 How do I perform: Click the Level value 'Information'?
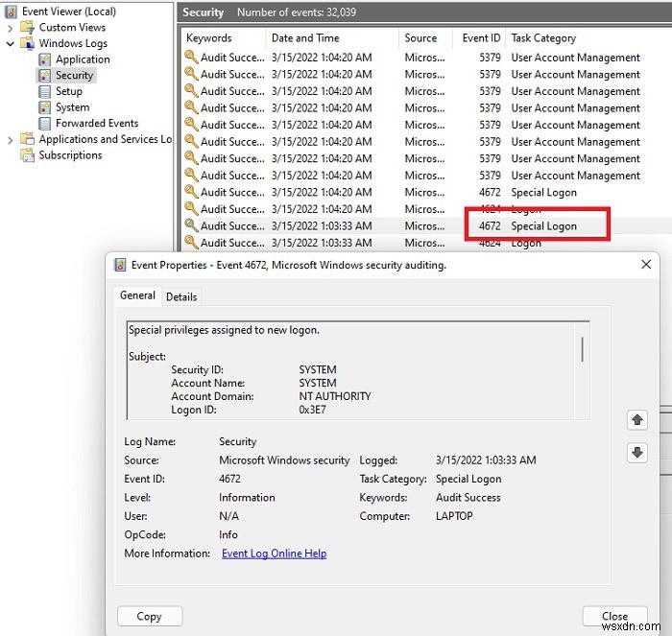pos(247,497)
